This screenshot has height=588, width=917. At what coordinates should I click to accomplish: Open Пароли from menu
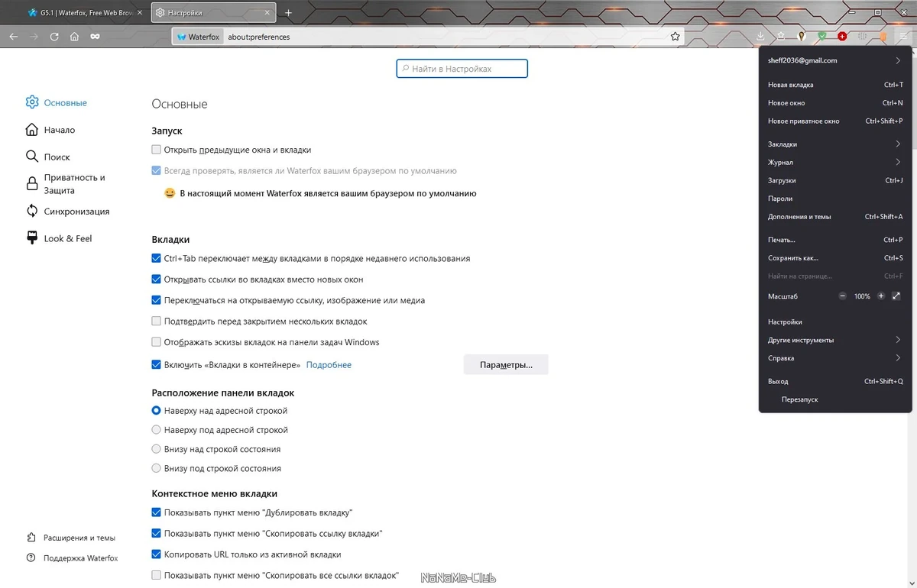835,199
